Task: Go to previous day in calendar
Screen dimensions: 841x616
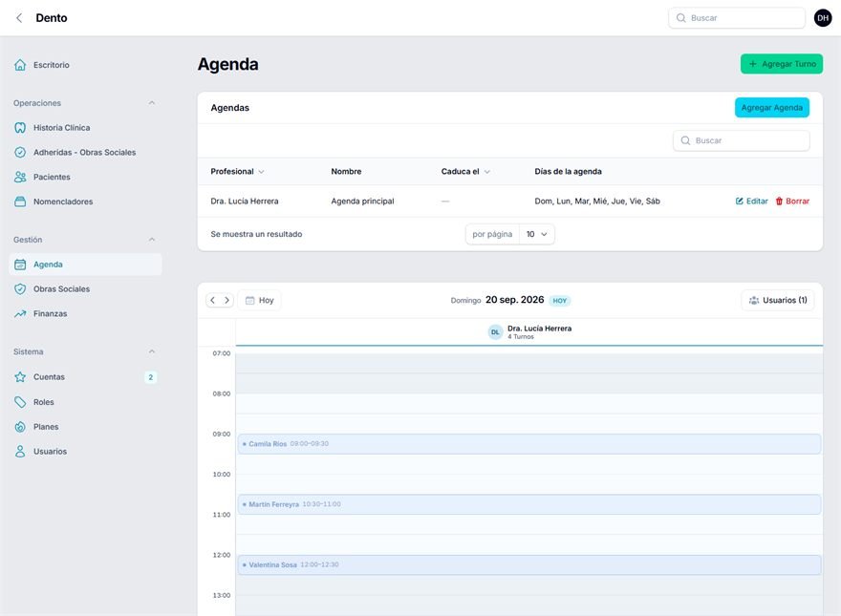Action: point(213,300)
